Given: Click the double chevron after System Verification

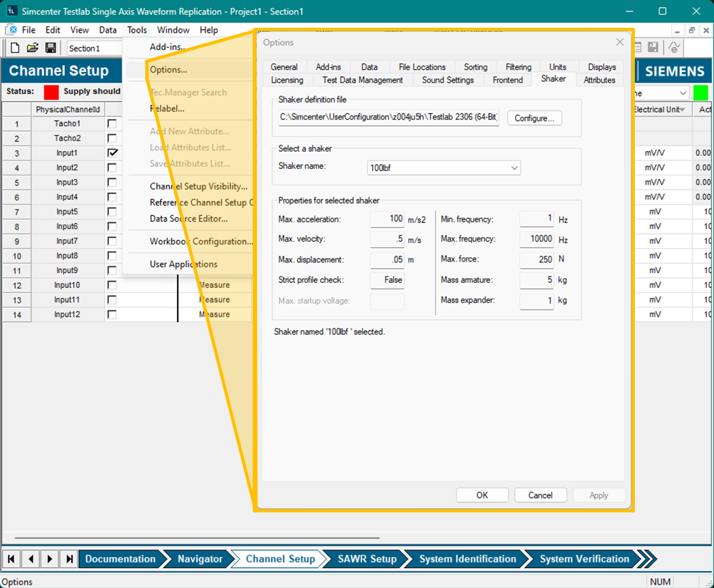Looking at the screenshot, I should coord(646,559).
